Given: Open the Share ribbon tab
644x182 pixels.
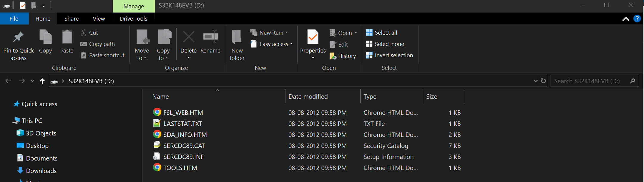Looking at the screenshot, I should pos(72,18).
